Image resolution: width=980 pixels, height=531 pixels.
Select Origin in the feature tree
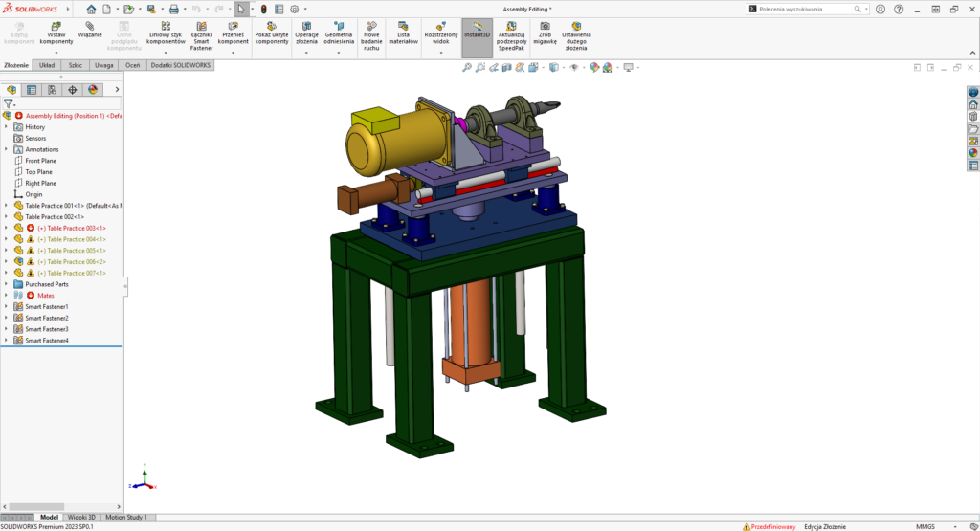click(x=33, y=194)
